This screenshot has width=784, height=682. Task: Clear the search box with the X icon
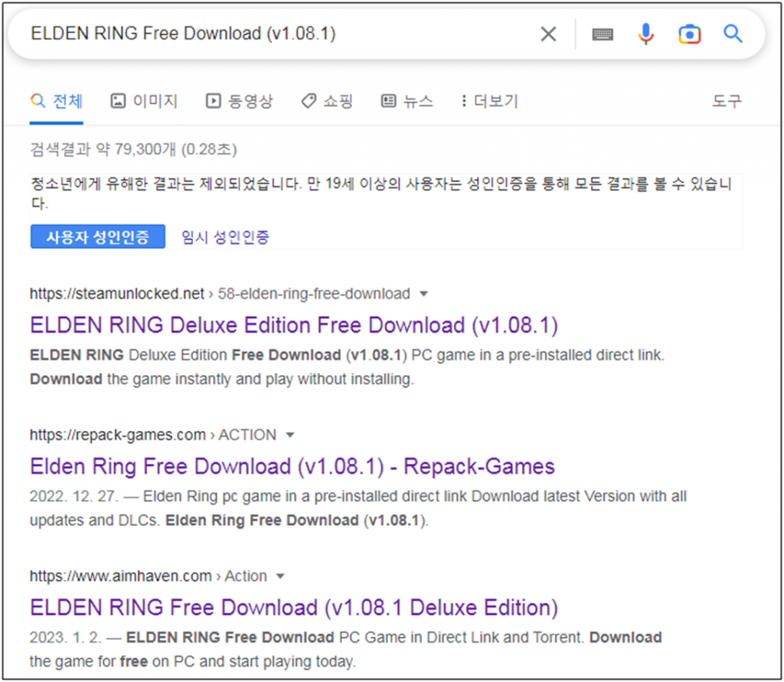(x=548, y=34)
